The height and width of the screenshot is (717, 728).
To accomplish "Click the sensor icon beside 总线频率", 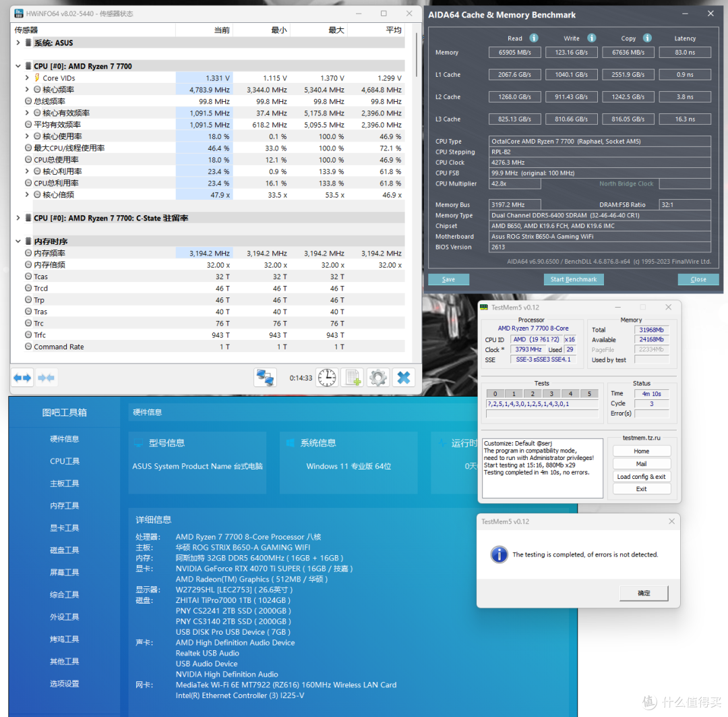I will click(x=28, y=101).
